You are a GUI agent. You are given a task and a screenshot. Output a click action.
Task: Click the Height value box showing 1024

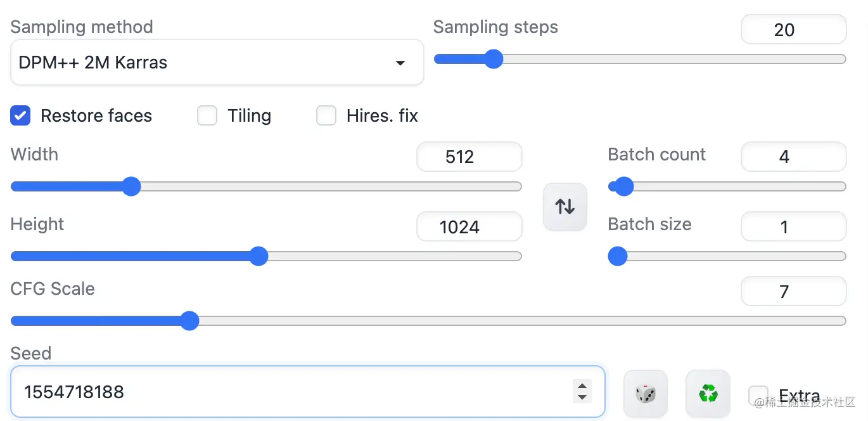coord(469,226)
